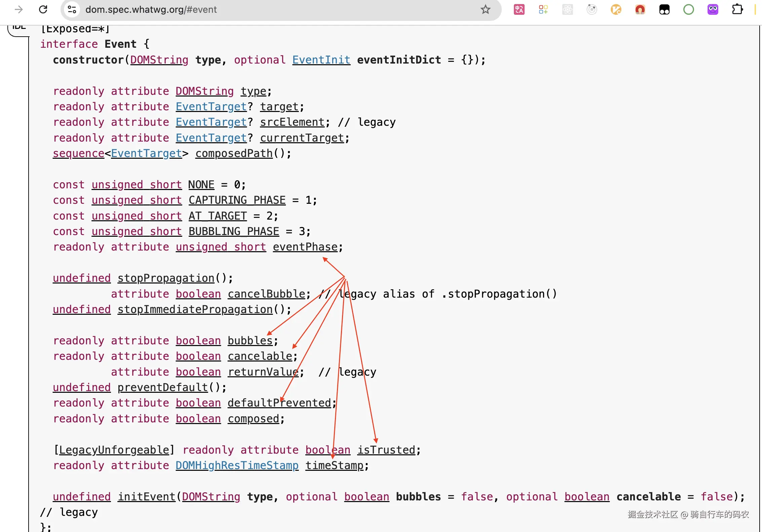The width and height of the screenshot is (762, 532).
Task: Open the CAPTURING_PHASE constant link
Action: pos(237,200)
